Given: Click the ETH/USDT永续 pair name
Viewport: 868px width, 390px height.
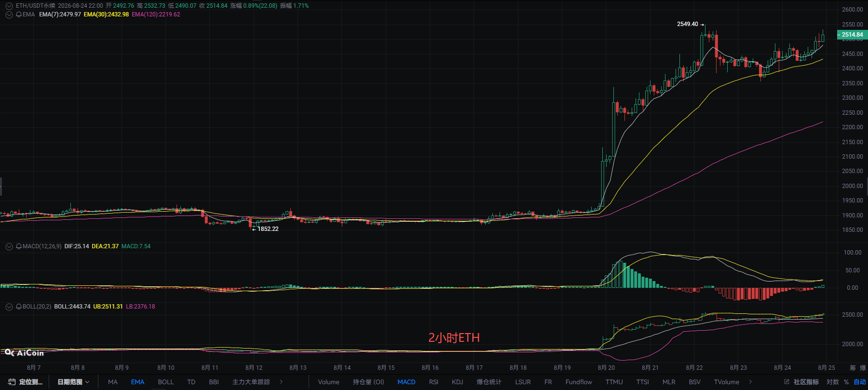Looking at the screenshot, I should coord(36,6).
